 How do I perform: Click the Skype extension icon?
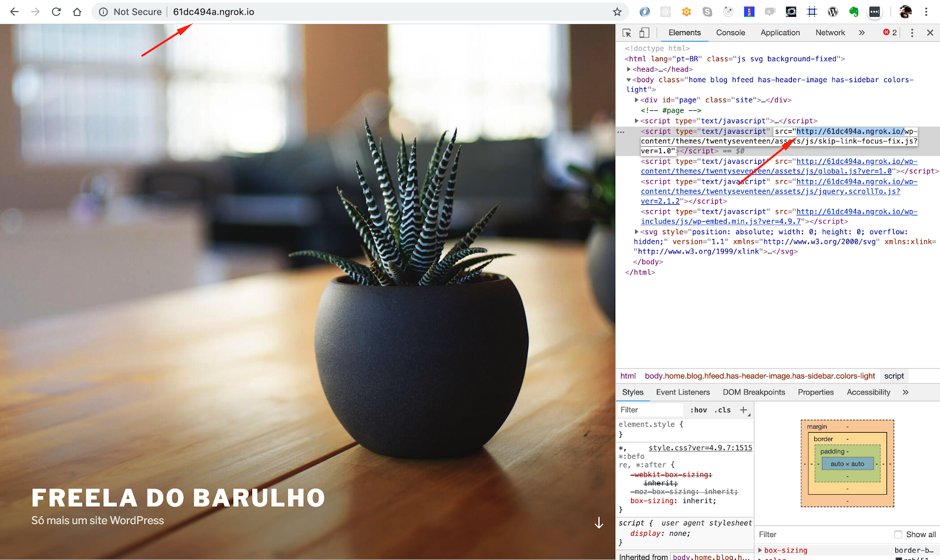pyautogui.click(x=707, y=12)
